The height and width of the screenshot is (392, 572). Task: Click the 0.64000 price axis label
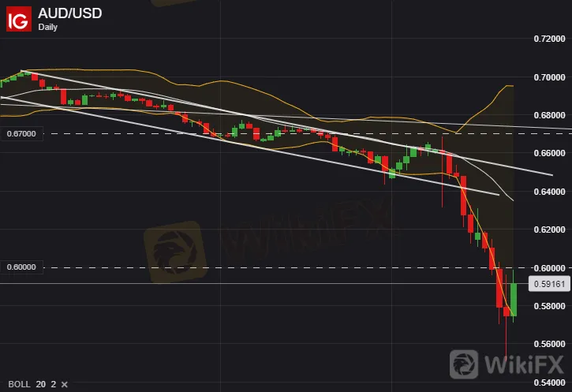click(549, 192)
